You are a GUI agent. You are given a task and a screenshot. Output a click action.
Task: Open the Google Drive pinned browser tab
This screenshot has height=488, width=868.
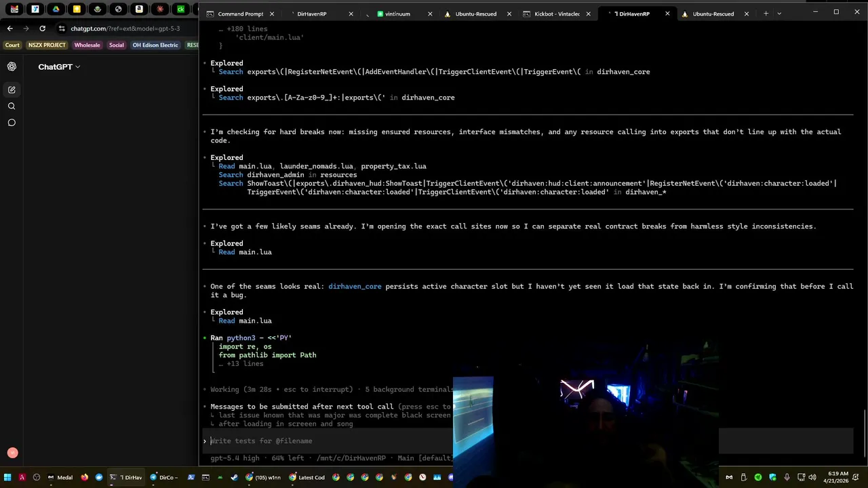coord(56,9)
